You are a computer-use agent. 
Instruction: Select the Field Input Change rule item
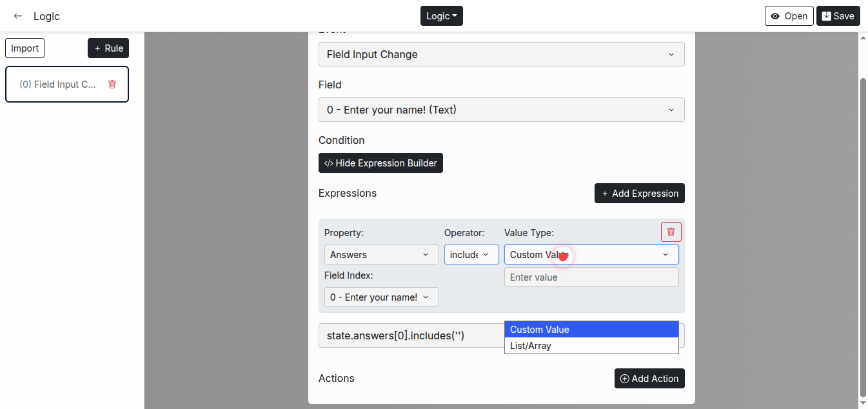point(58,85)
